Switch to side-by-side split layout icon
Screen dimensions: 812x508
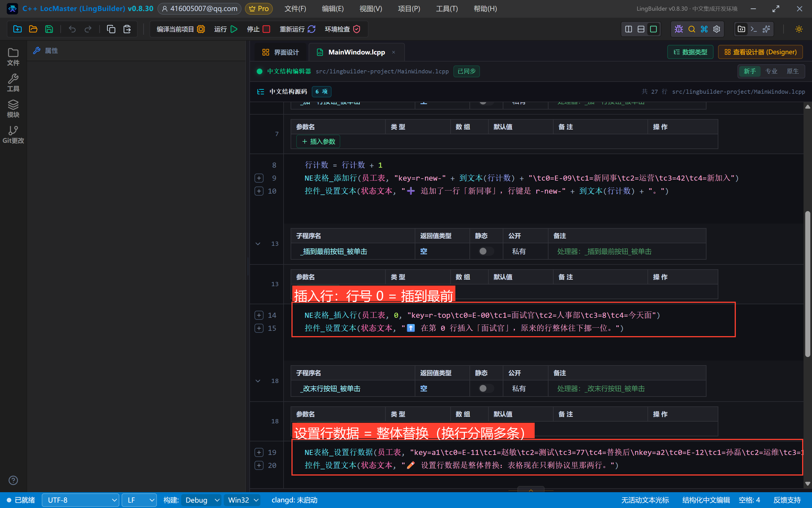coord(628,29)
